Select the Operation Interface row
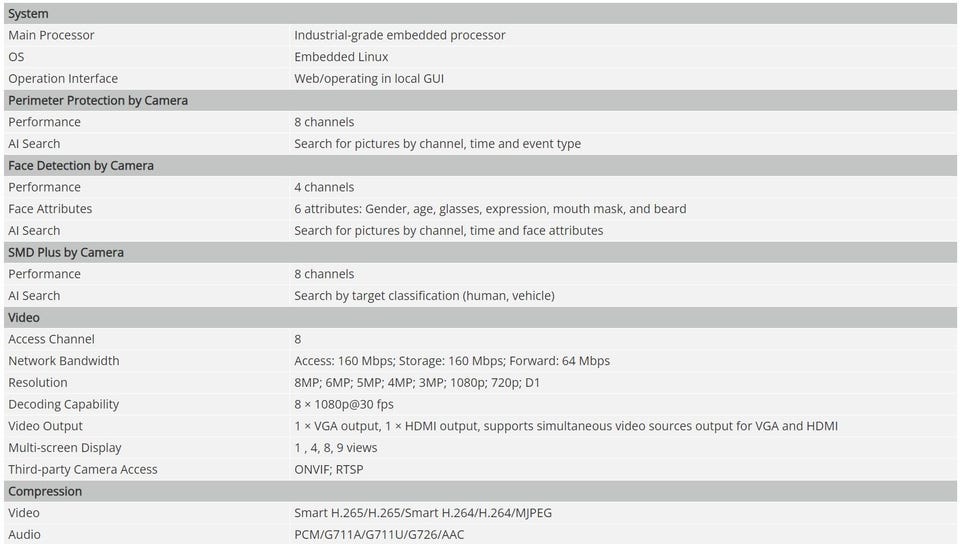 click(x=480, y=79)
